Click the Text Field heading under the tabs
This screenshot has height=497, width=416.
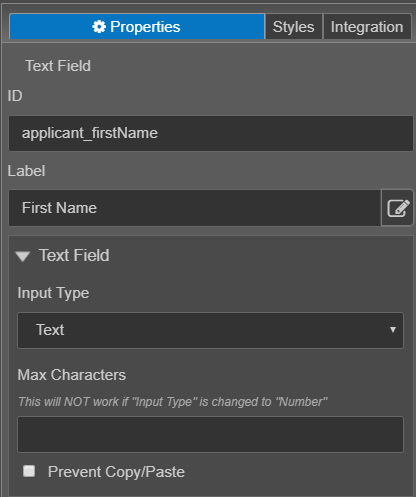click(x=58, y=66)
